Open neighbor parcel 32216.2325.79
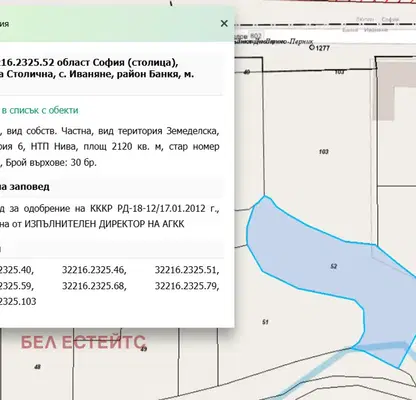 coord(187,286)
